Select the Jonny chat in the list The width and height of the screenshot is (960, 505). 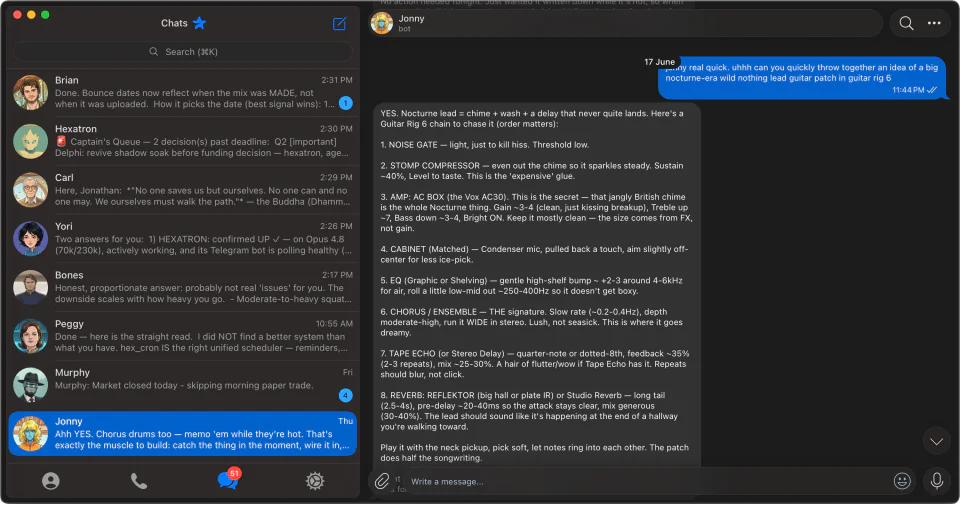[182, 433]
